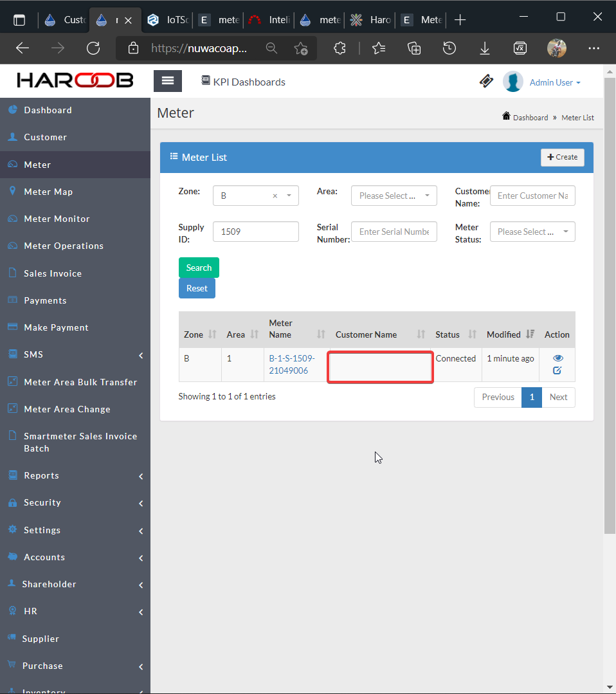Image resolution: width=616 pixels, height=694 pixels.
Task: Expand the Security submenu chevron
Action: 141,503
